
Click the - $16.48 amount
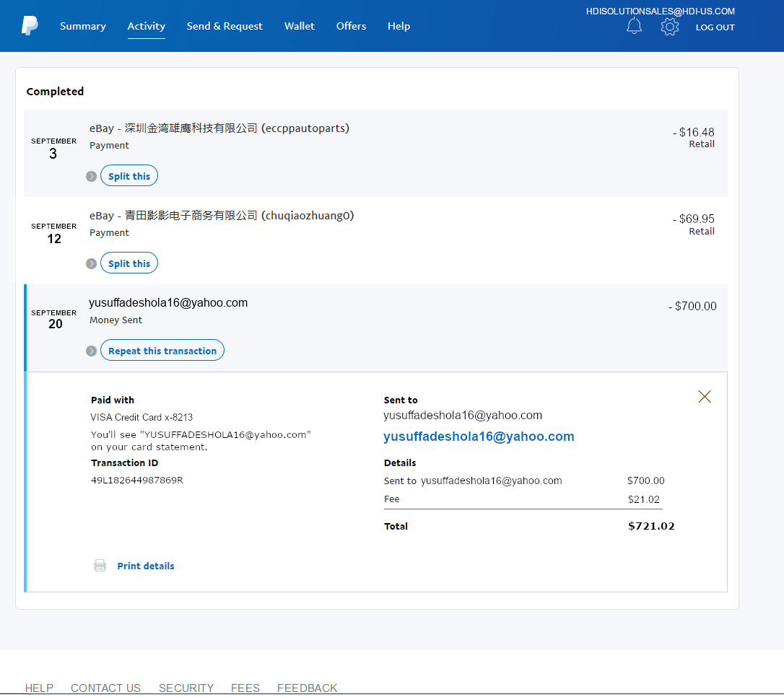[694, 132]
